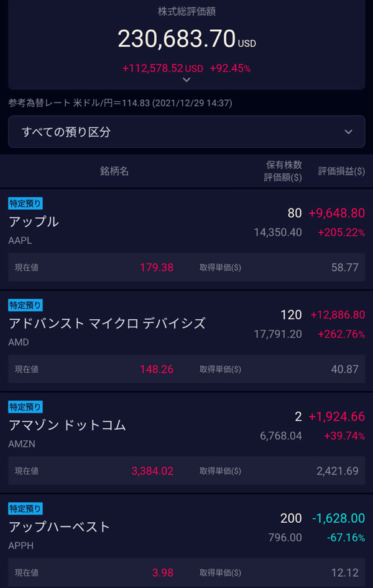Click the 参考為替レート exchange rate text
The height and width of the screenshot is (588, 373).
tap(120, 103)
